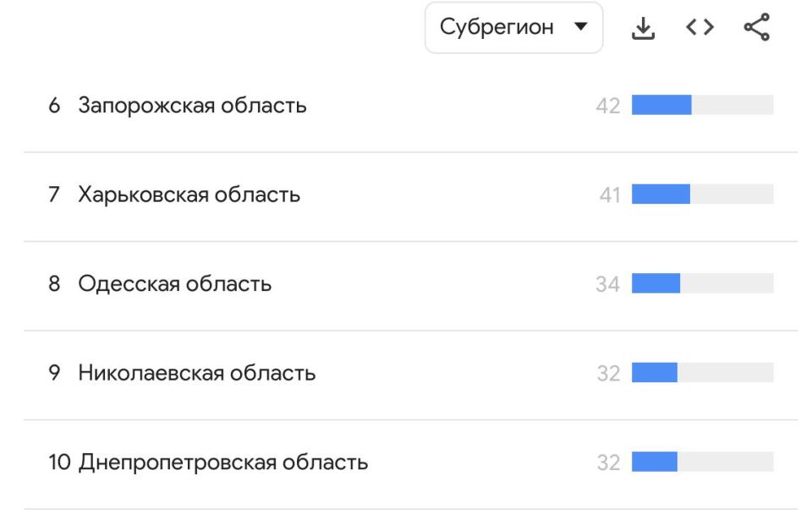The image size is (812, 531).
Task: Click the value 41 beside Харьковская
Action: (610, 195)
